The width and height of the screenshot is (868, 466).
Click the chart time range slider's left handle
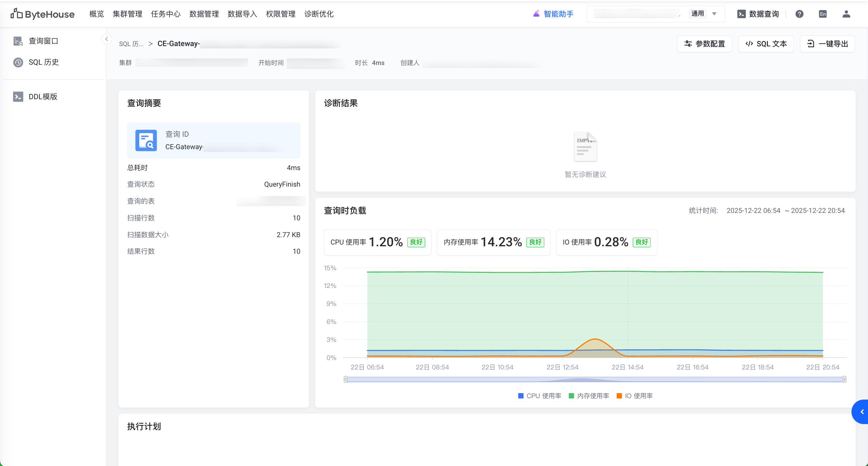[345, 379]
